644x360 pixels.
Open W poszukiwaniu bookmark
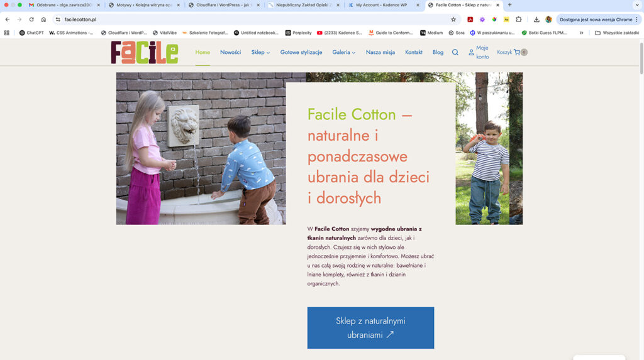point(492,33)
